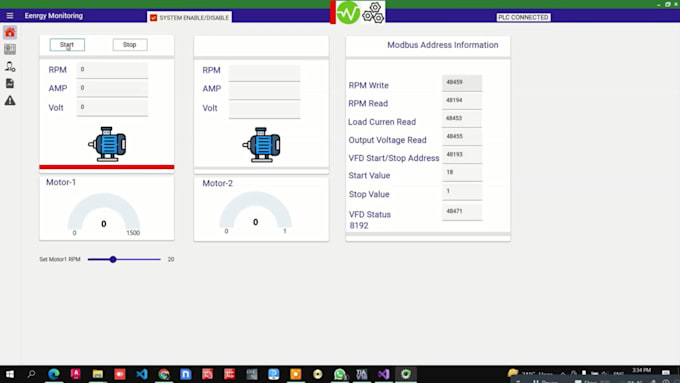Viewport: 680px width, 383px height.
Task: Open Windows taskbar search
Action: point(31,374)
